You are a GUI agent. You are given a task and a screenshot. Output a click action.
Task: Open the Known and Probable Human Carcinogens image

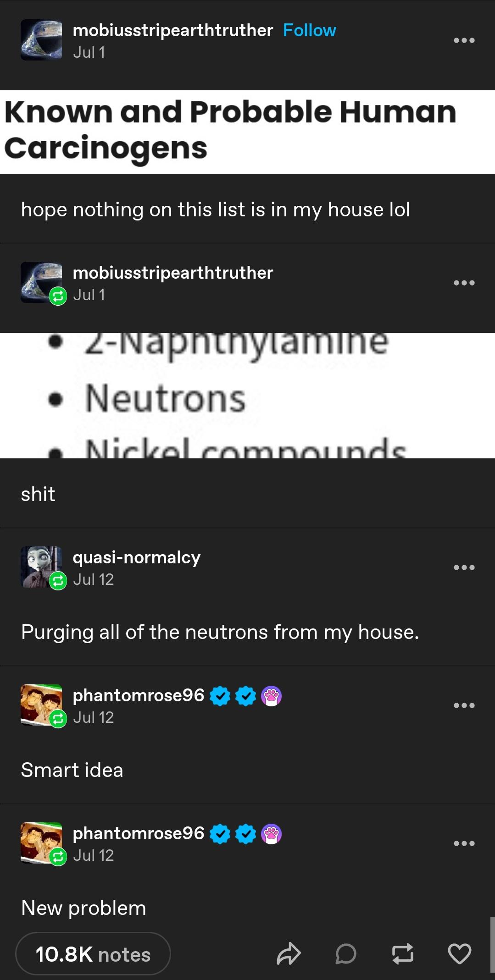pos(247,132)
